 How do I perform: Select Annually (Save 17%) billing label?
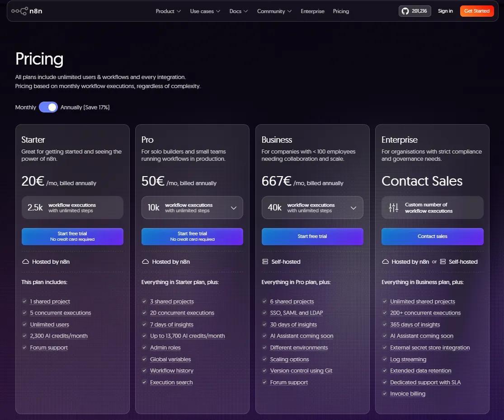[85, 107]
